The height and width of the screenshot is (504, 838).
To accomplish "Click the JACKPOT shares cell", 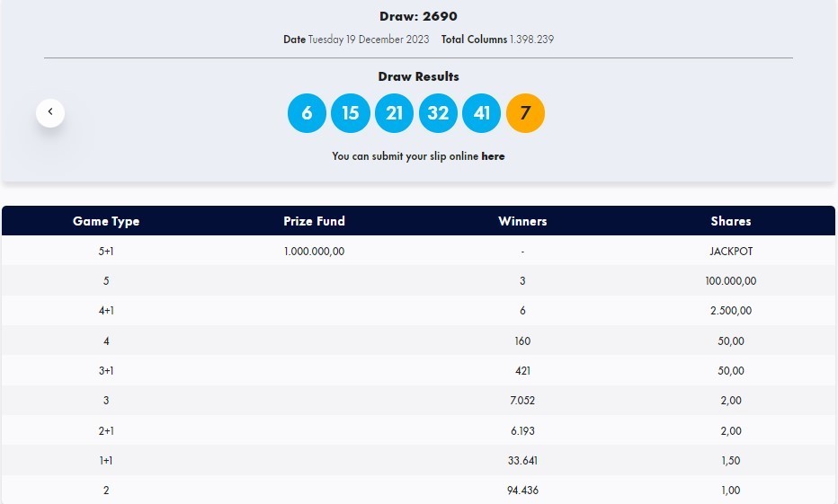I will point(730,252).
